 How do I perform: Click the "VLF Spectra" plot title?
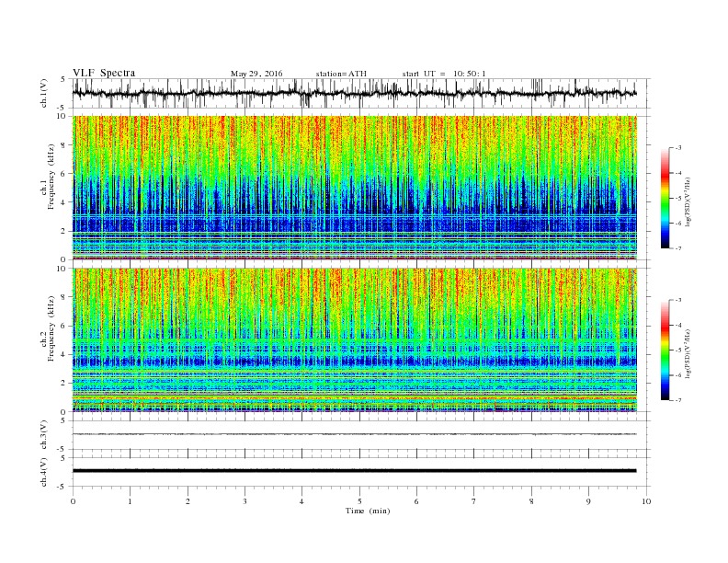tap(104, 73)
